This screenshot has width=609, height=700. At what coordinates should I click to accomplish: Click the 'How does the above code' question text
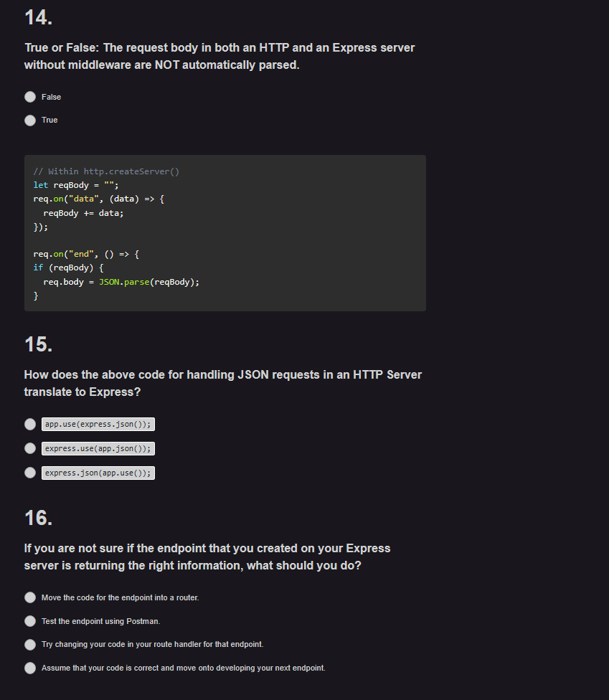pos(222,382)
